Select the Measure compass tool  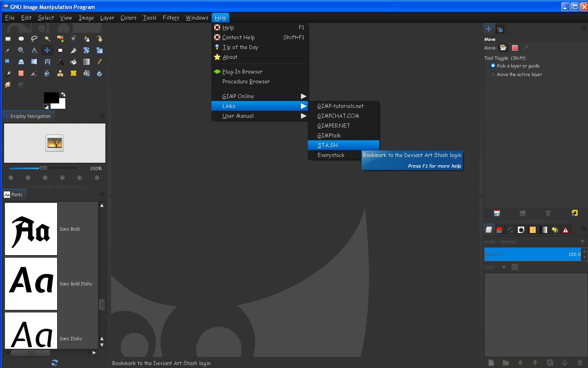pyautogui.click(x=34, y=50)
